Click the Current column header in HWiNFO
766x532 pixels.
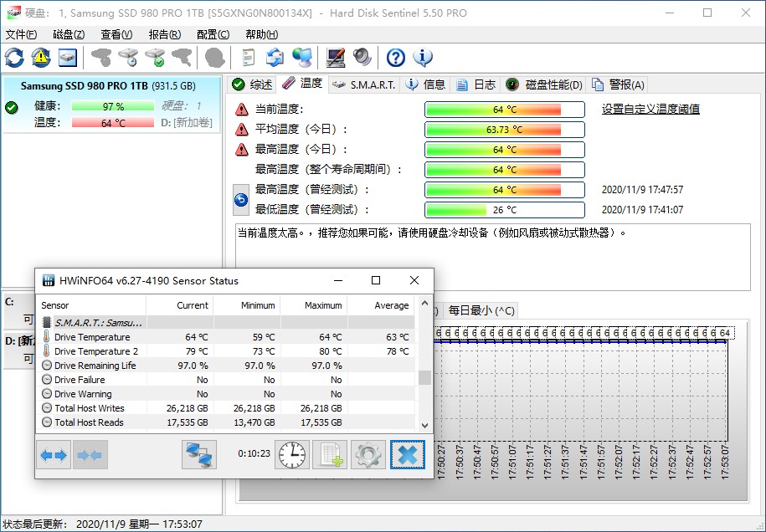tap(180, 305)
